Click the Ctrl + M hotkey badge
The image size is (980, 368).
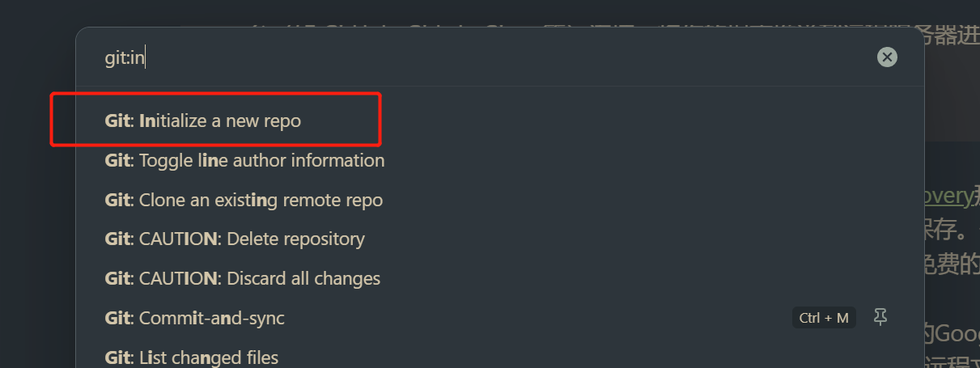[x=824, y=318]
